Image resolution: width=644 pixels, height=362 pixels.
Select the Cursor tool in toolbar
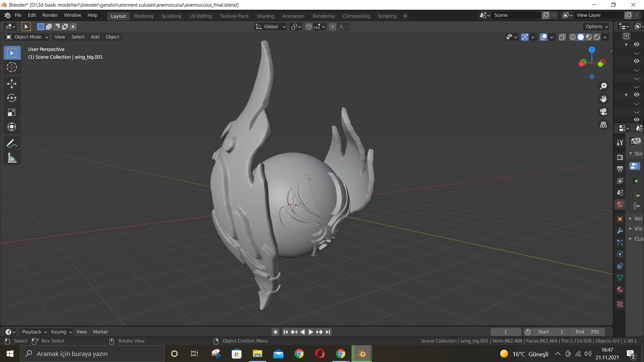pos(12,67)
